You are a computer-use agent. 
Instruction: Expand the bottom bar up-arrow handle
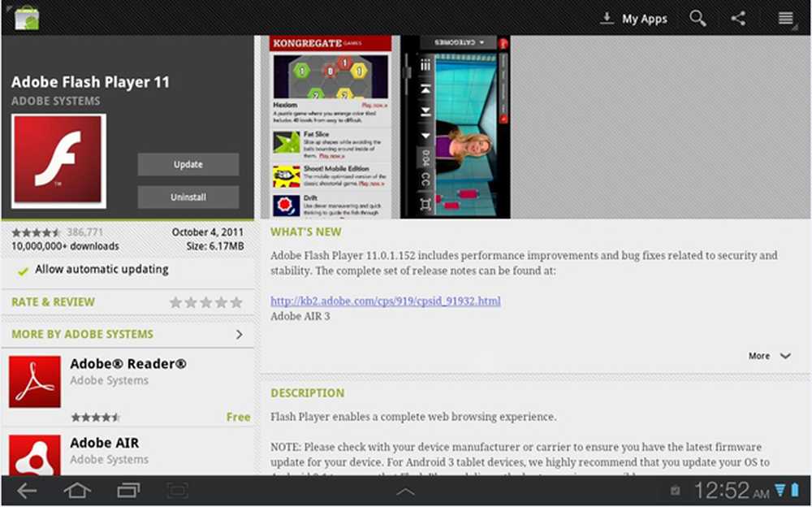(405, 492)
